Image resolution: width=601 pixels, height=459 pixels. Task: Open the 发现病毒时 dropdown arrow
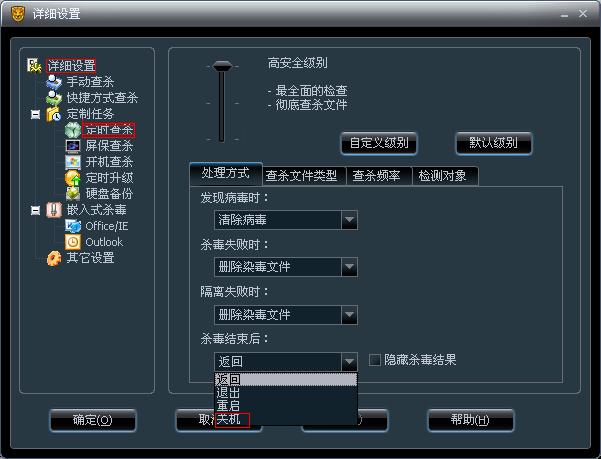tap(349, 220)
